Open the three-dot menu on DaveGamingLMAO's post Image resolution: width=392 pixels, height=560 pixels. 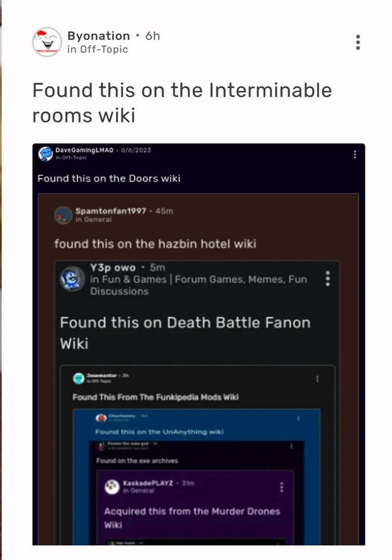pos(355,154)
